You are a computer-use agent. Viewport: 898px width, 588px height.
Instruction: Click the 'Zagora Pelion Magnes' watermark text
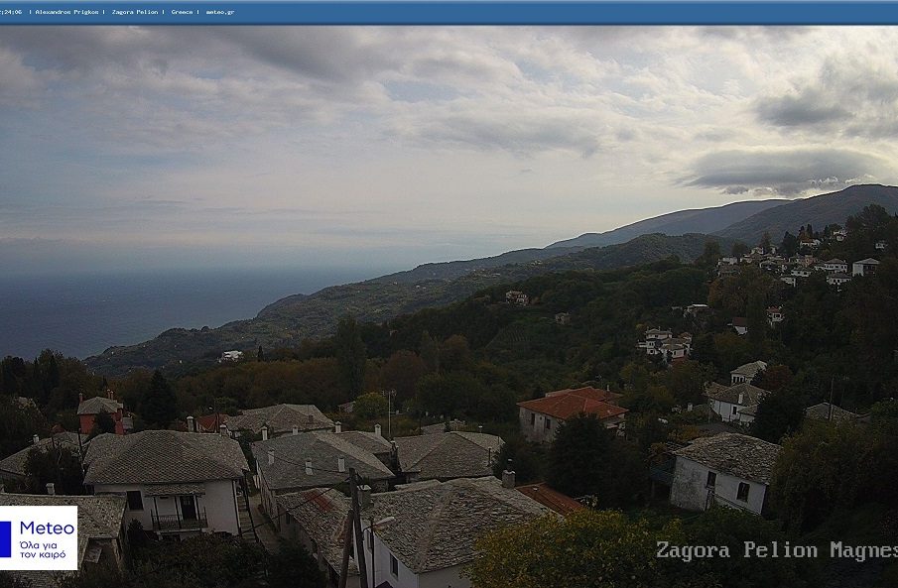776,550
